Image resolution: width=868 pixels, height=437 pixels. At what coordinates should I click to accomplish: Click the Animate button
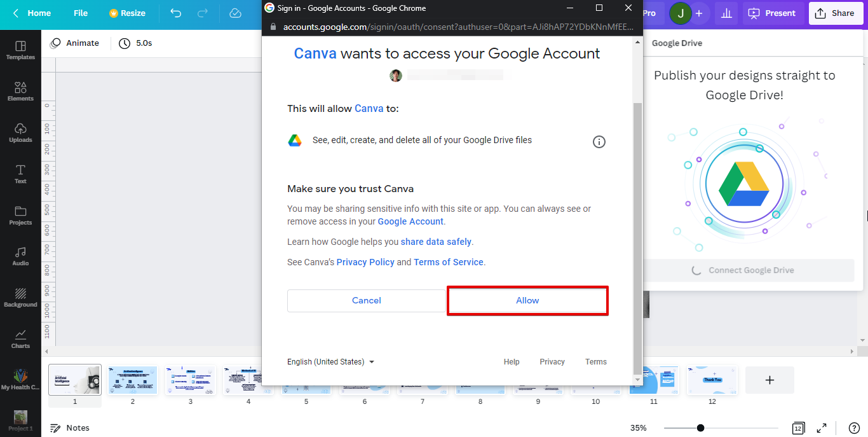[75, 43]
